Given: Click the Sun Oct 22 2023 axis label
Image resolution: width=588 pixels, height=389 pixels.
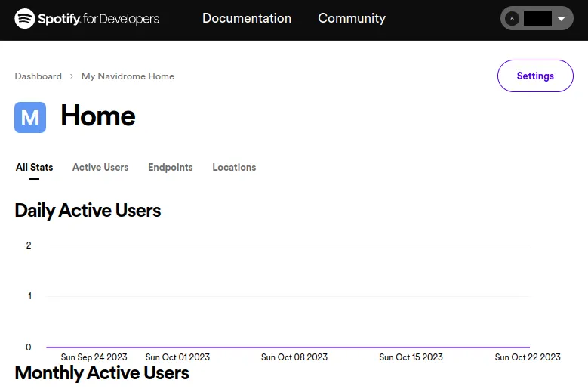Looking at the screenshot, I should coord(527,357).
